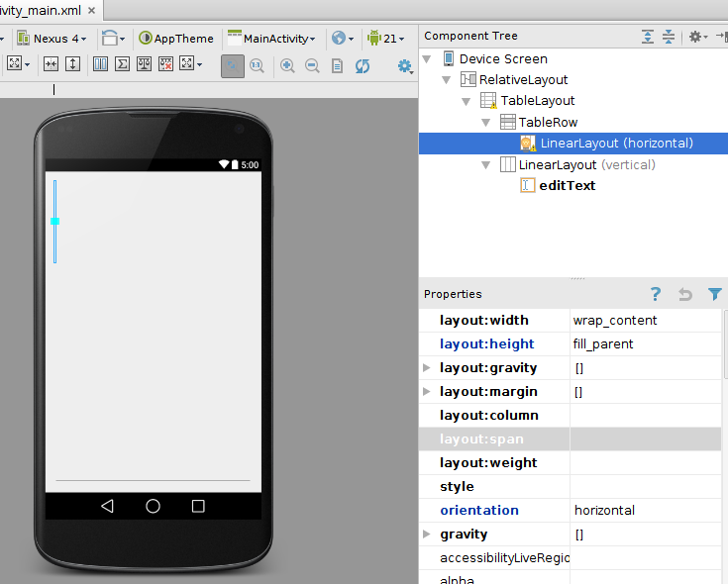The height and width of the screenshot is (584, 728).
Task: Click the Sigma toolbar icon
Action: tap(122, 64)
